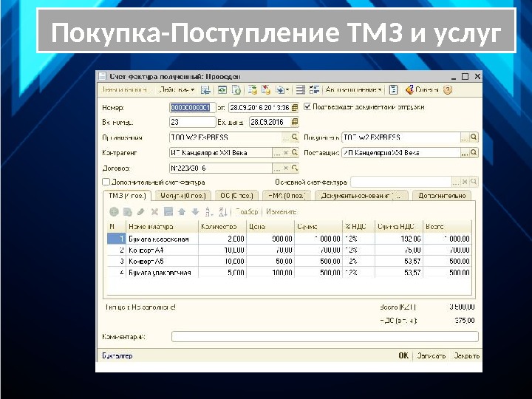Open the Цены и валюта settings
The image size is (532, 399).
pyautogui.click(x=125, y=90)
